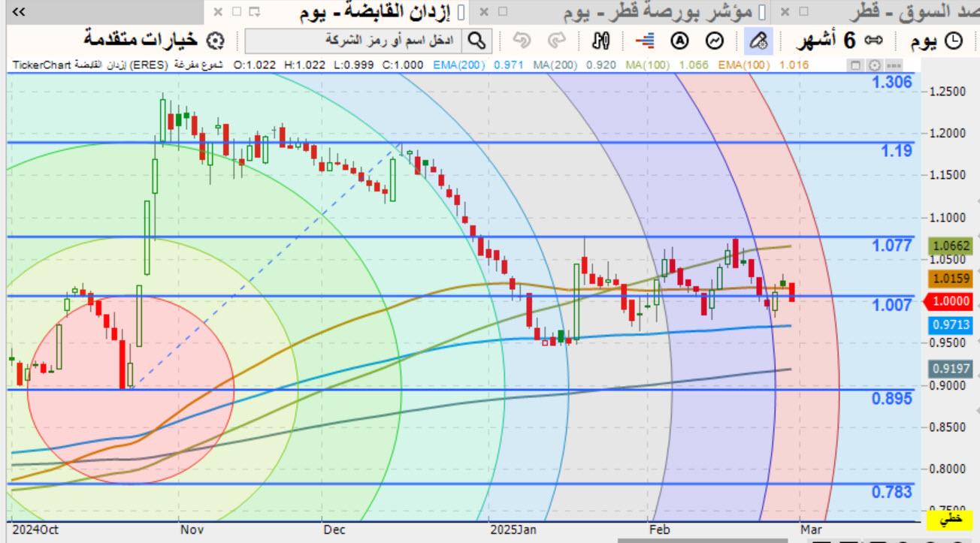
Task: Select the 1.19 Fibonacci level label
Action: coord(897,150)
